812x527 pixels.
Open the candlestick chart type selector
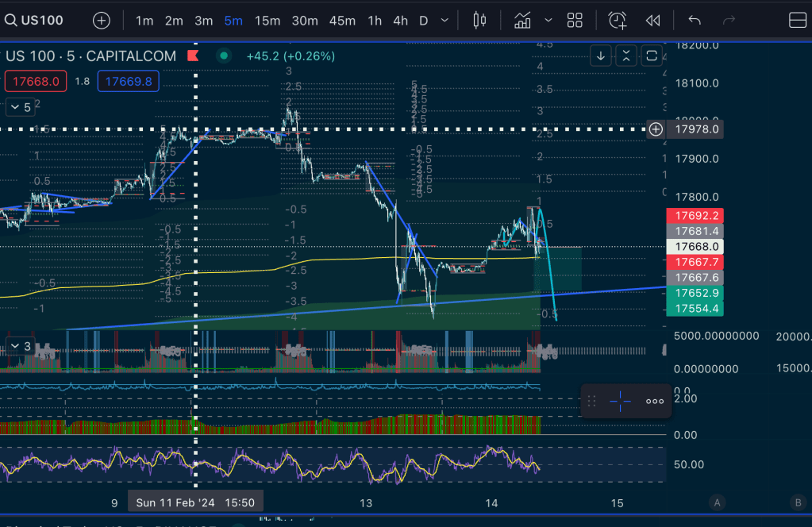(479, 21)
